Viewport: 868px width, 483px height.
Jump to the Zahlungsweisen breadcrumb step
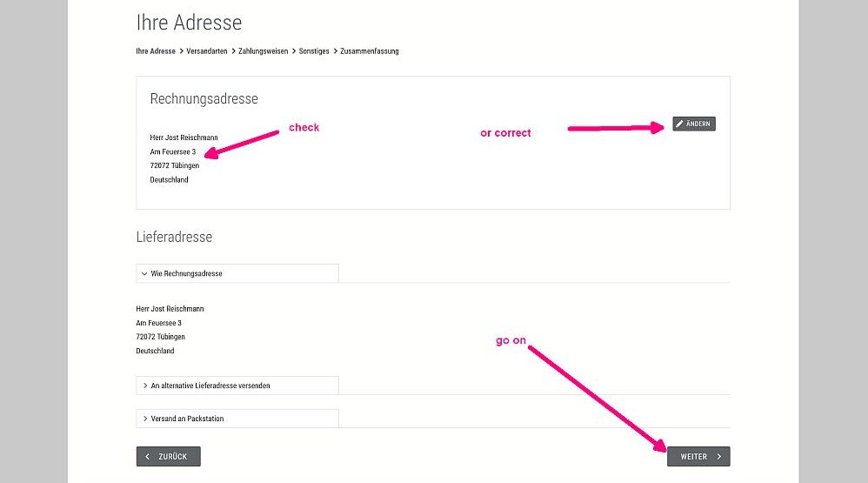click(264, 51)
